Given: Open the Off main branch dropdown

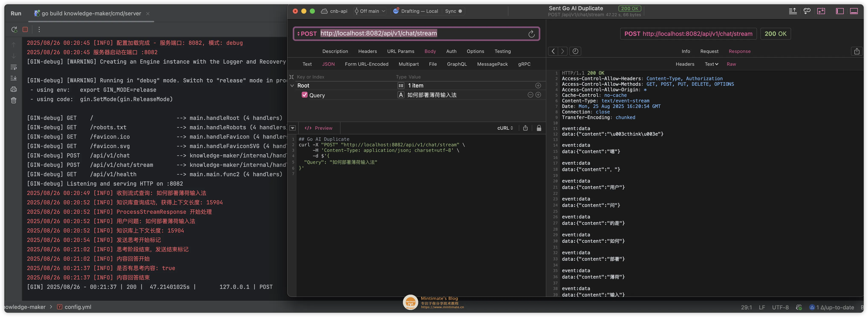Looking at the screenshot, I should click(370, 11).
